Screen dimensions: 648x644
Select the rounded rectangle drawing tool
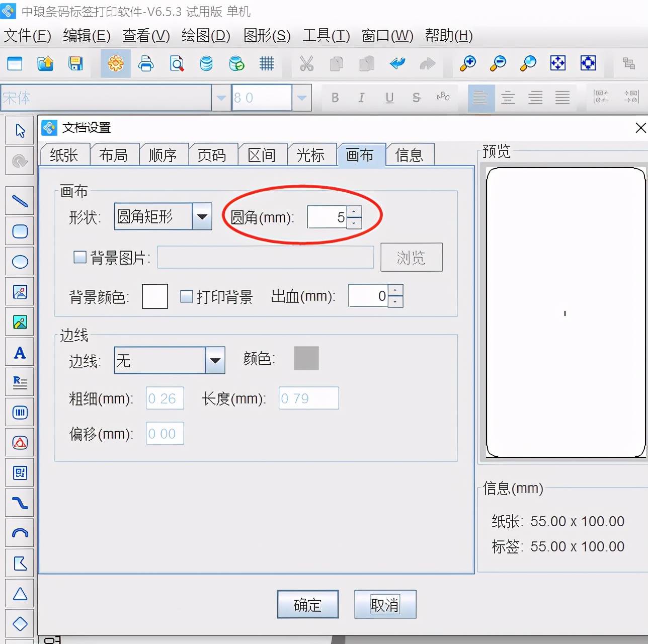click(x=20, y=231)
